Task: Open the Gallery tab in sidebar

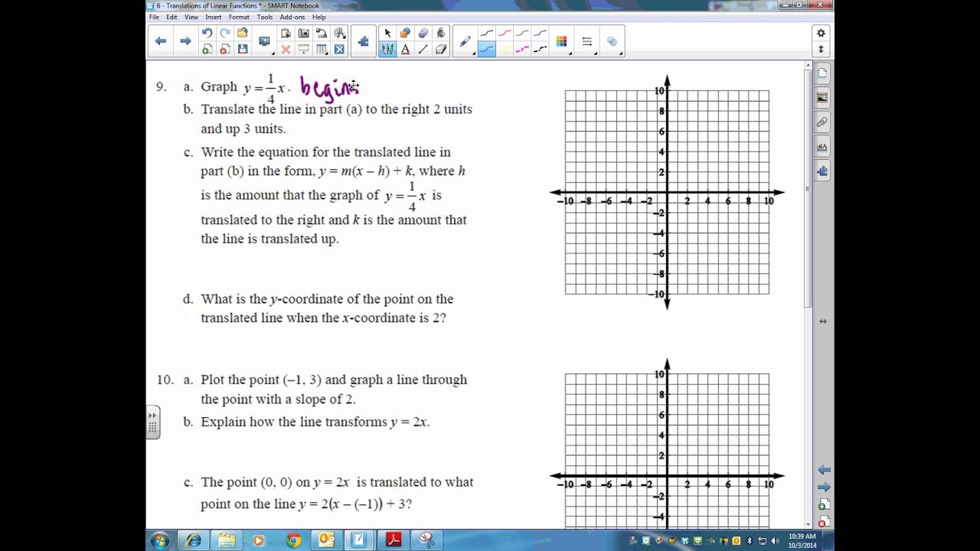Action: point(822,97)
